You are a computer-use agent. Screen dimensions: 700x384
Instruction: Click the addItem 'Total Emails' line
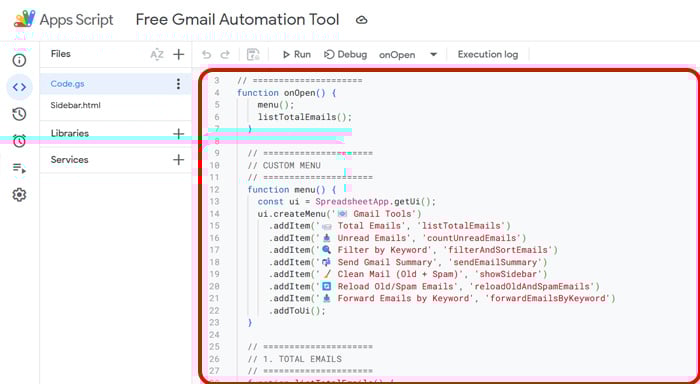(389, 225)
